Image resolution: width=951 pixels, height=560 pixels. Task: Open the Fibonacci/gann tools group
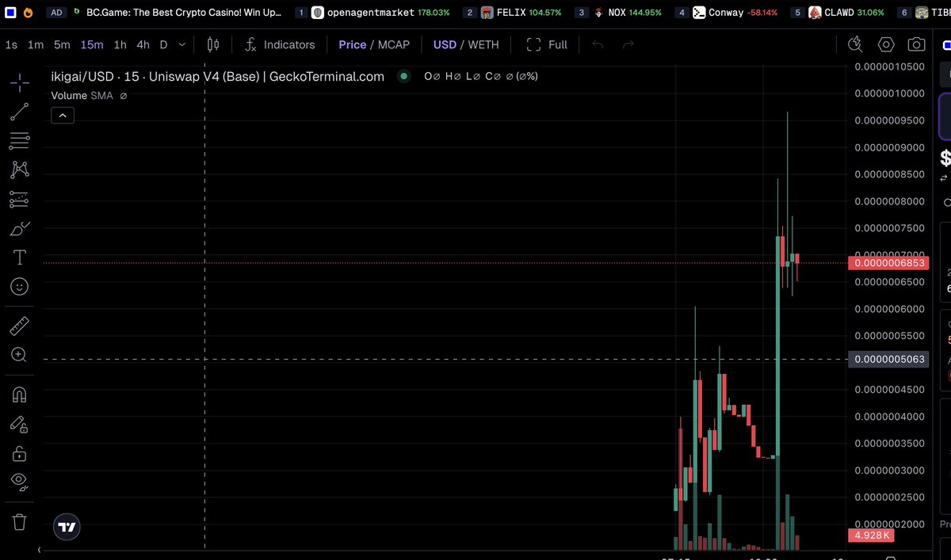click(20, 141)
